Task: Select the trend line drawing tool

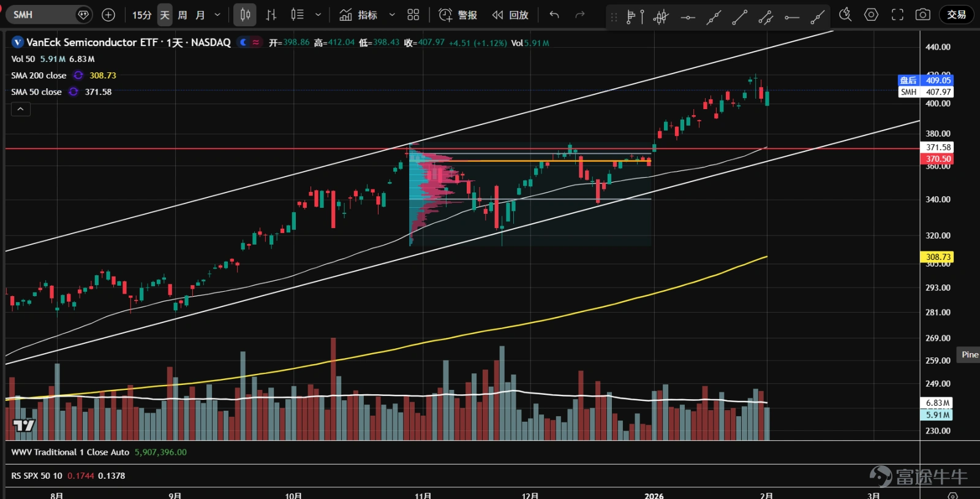Action: click(740, 17)
